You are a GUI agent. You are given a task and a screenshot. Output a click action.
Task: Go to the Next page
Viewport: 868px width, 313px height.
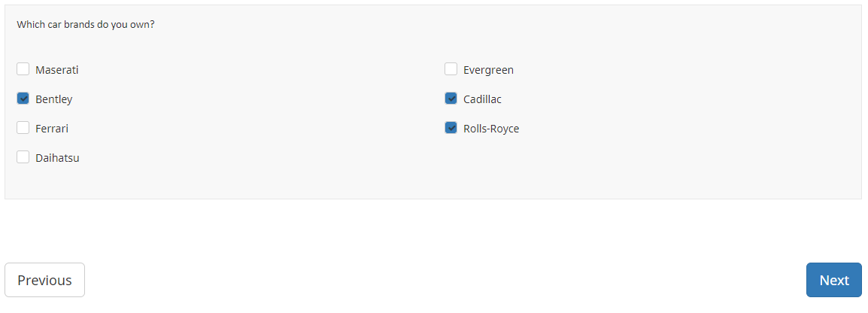833,280
